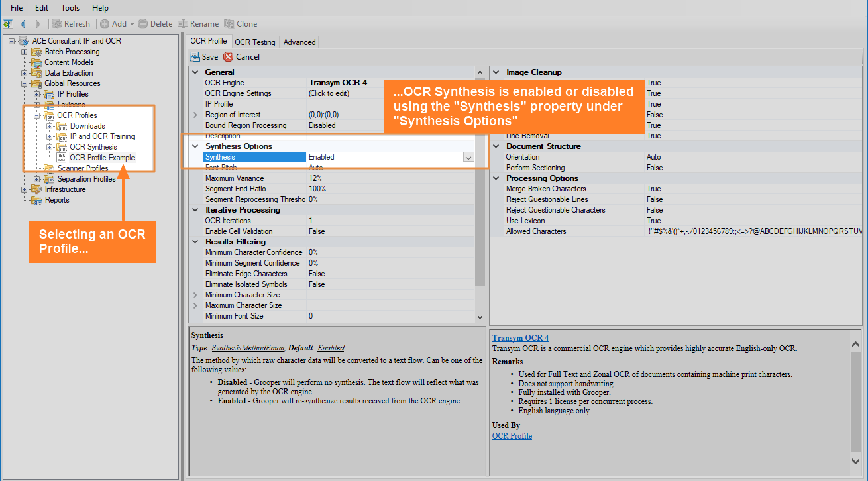Click the OCR Profiles folder icon
Viewport: 868px width, 481px height.
pyautogui.click(x=50, y=115)
